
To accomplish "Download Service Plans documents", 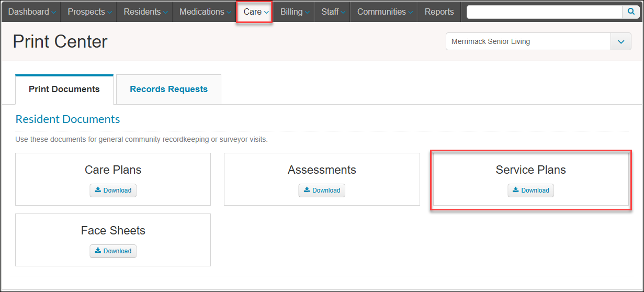I will [x=530, y=190].
